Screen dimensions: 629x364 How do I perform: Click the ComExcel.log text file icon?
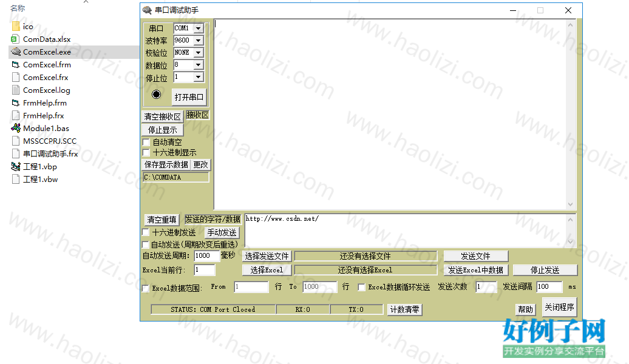(x=16, y=90)
